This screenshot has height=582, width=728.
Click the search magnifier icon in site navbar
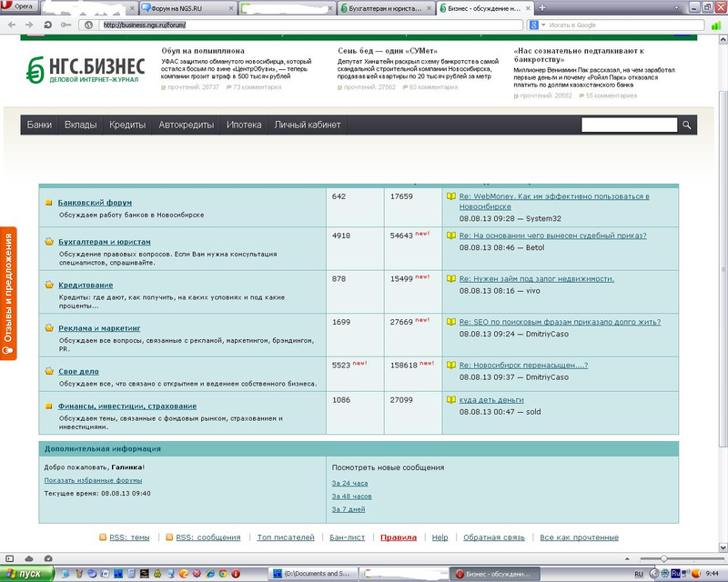(x=687, y=125)
